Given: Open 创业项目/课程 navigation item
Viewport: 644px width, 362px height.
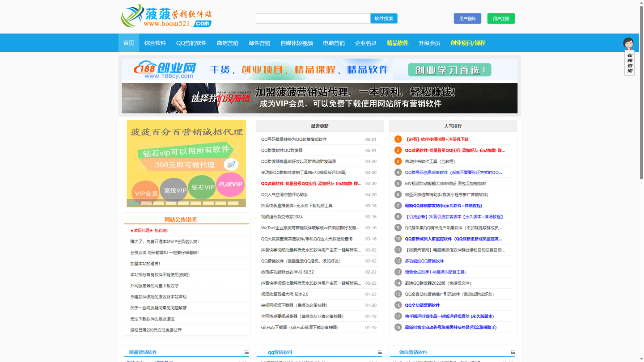Looking at the screenshot, I should pos(468,43).
